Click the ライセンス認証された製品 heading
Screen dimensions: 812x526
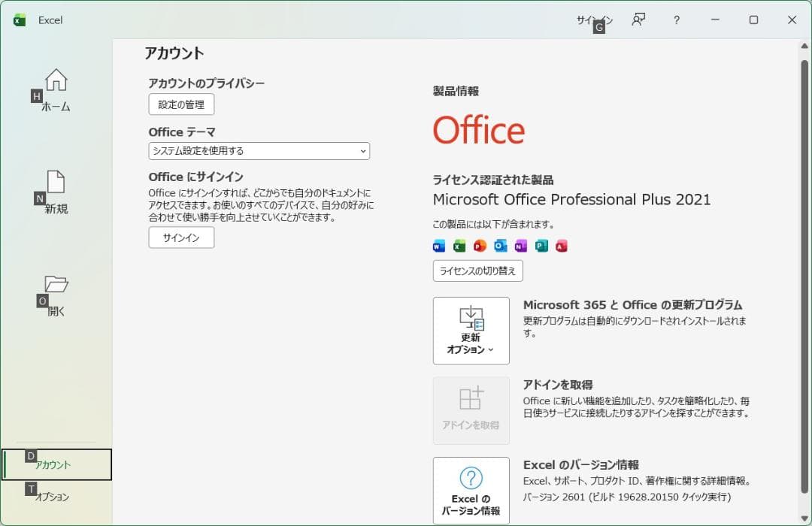[493, 180]
